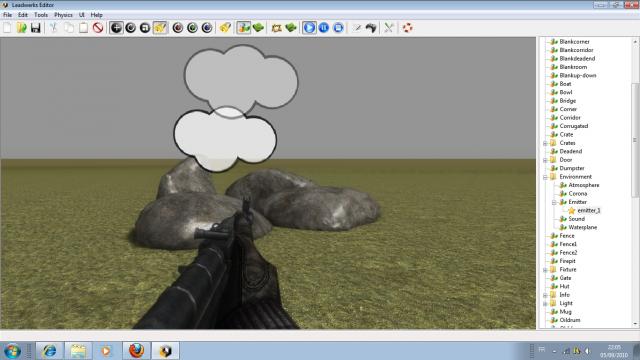Open the Windows Start menu
The height and width of the screenshot is (360, 640).
tap(12, 351)
